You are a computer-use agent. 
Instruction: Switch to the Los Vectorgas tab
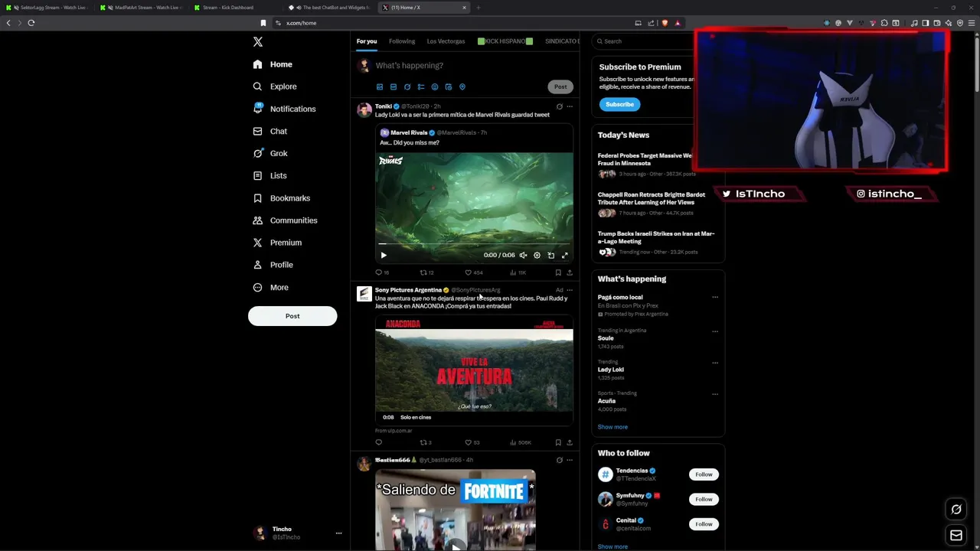click(x=446, y=41)
